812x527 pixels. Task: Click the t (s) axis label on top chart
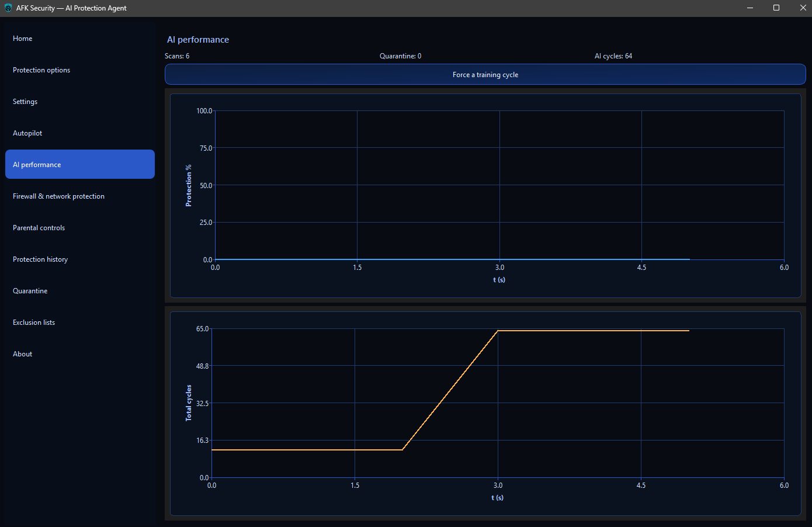pyautogui.click(x=499, y=280)
